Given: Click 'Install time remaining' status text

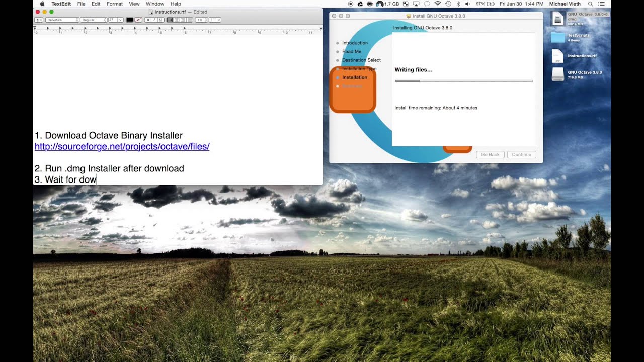Looking at the screenshot, I should pyautogui.click(x=436, y=108).
